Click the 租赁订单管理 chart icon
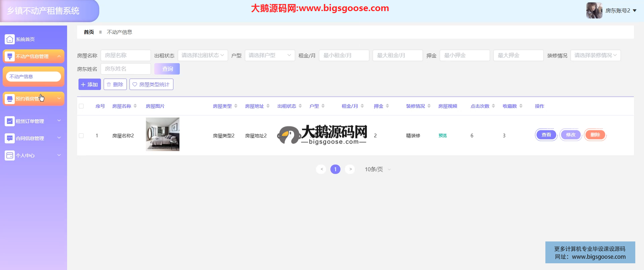This screenshot has width=644, height=270. (10, 121)
